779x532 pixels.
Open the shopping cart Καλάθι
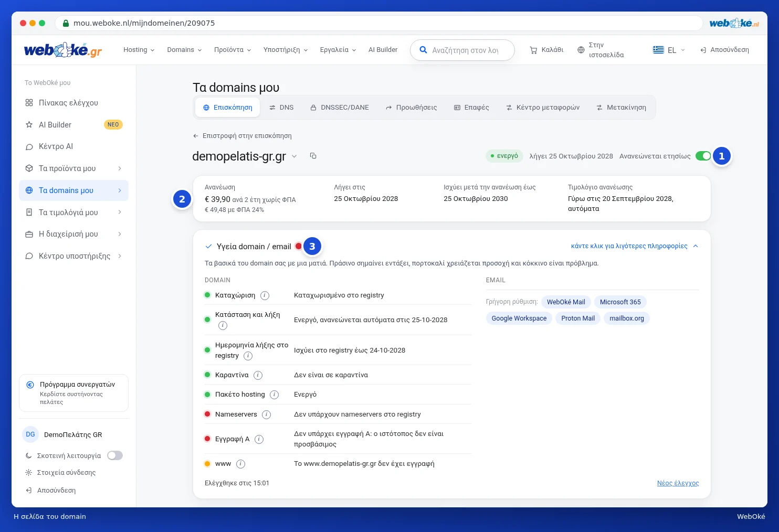pos(546,50)
